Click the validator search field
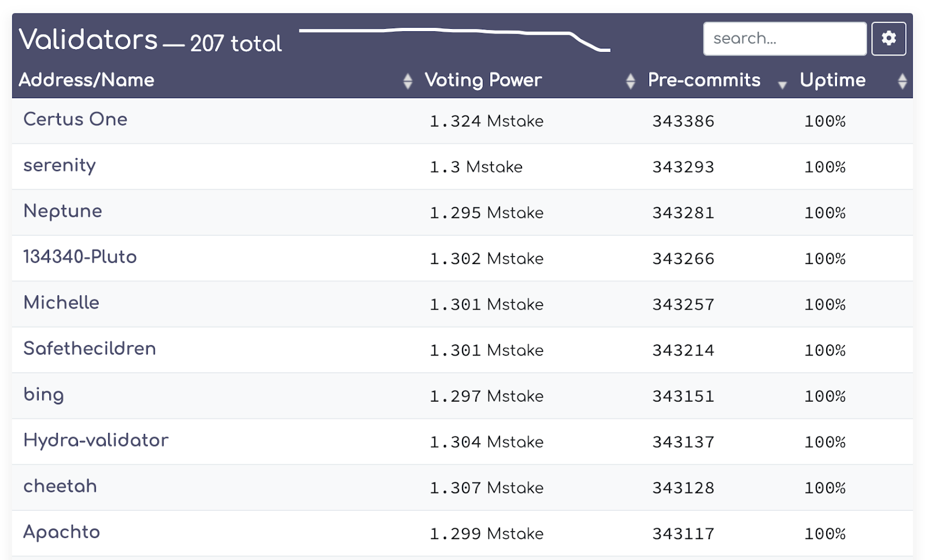This screenshot has height=560, width=925. [785, 39]
